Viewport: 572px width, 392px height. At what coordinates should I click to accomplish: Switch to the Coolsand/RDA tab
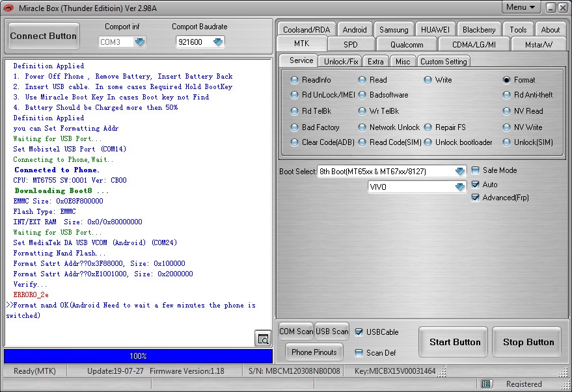306,29
